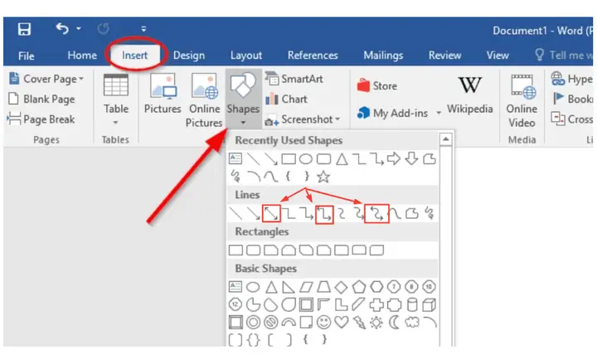Choose Right Arrow in Recently Used Shapes
Screen dimensions: 597x364
(394, 158)
